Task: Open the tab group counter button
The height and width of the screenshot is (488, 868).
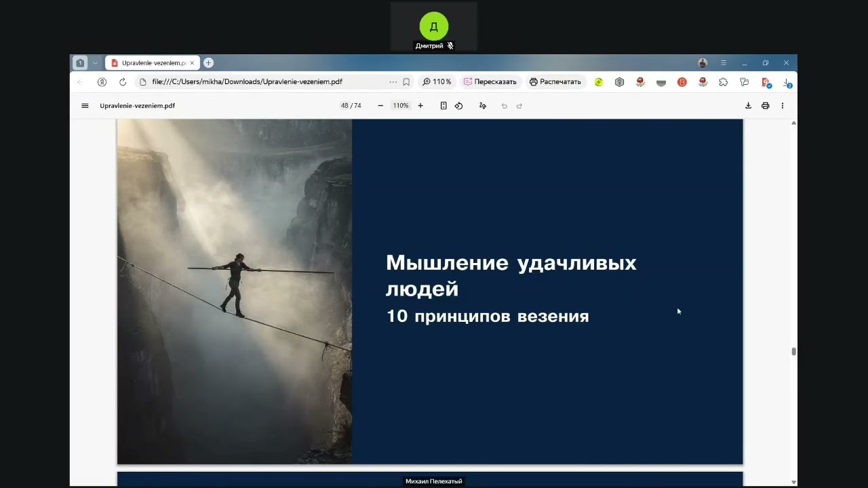Action: [x=80, y=62]
